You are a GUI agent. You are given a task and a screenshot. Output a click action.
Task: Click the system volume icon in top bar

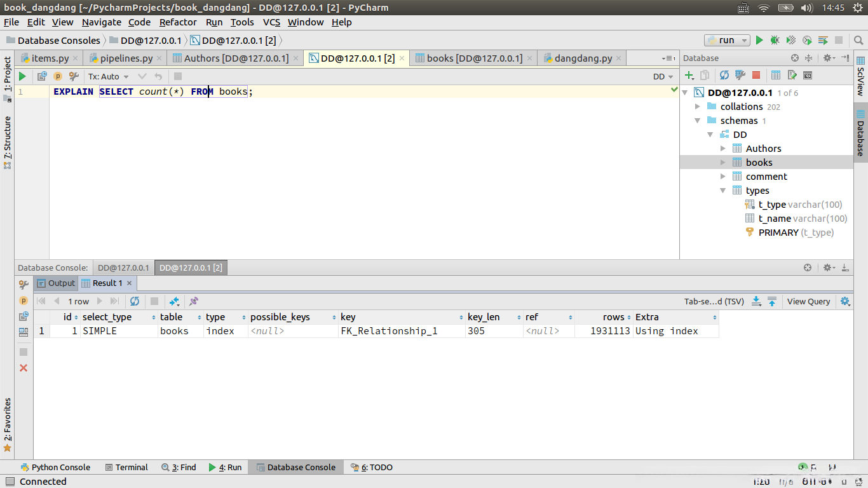pyautogui.click(x=807, y=8)
